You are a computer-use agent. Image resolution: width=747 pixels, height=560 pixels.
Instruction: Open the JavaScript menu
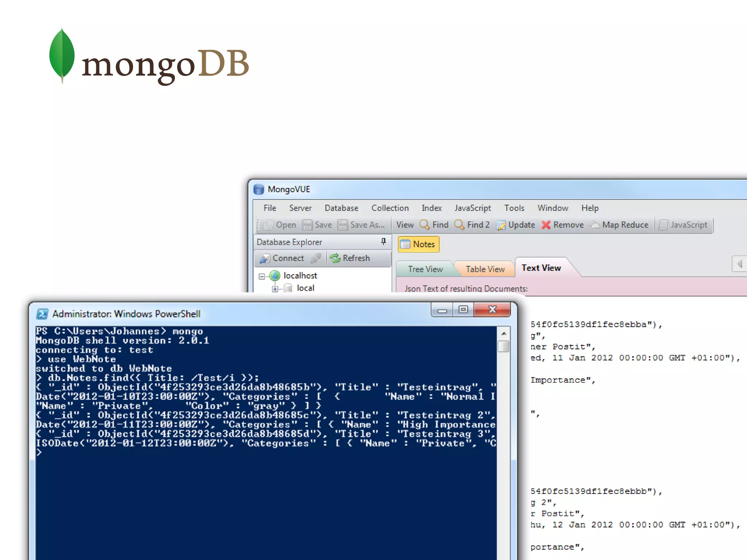pyautogui.click(x=472, y=208)
